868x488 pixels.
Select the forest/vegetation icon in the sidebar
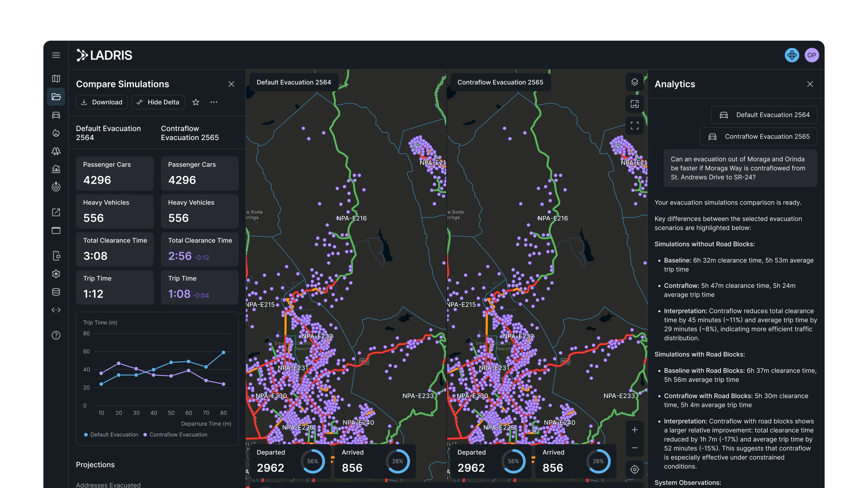pos(56,151)
